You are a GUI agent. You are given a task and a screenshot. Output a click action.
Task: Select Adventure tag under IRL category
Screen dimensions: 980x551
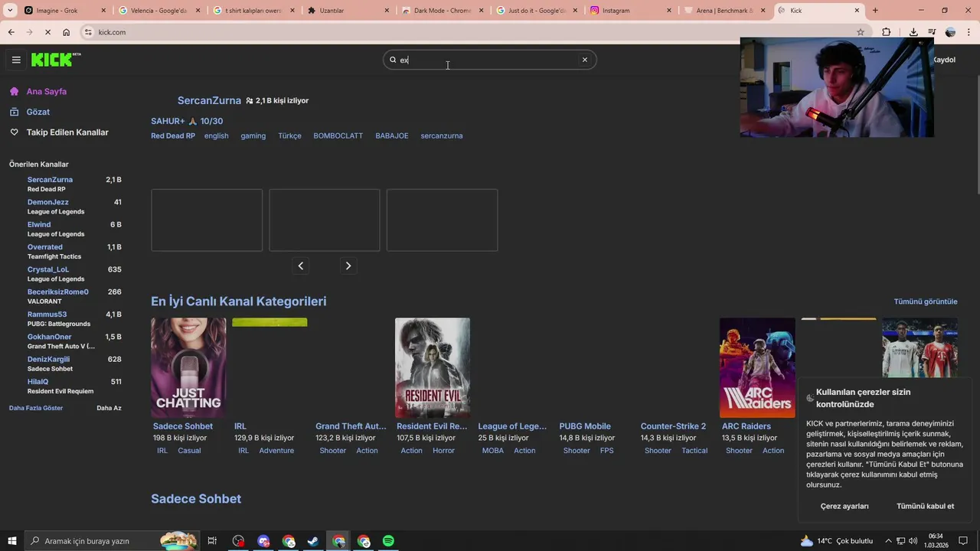coord(276,451)
